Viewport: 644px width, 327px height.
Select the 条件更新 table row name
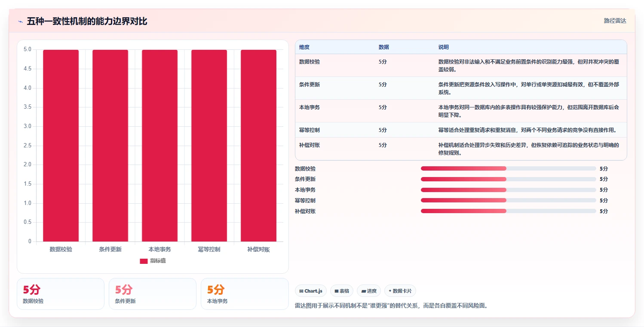[x=310, y=85]
